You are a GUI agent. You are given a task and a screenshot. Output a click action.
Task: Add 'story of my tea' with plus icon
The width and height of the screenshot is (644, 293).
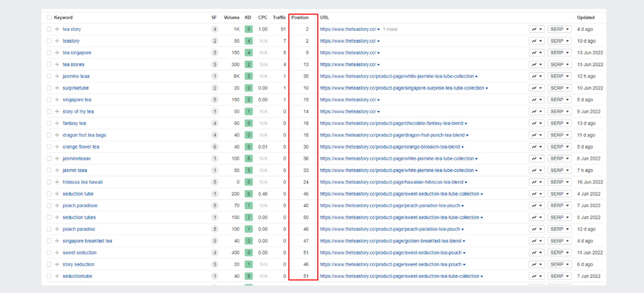[x=57, y=111]
